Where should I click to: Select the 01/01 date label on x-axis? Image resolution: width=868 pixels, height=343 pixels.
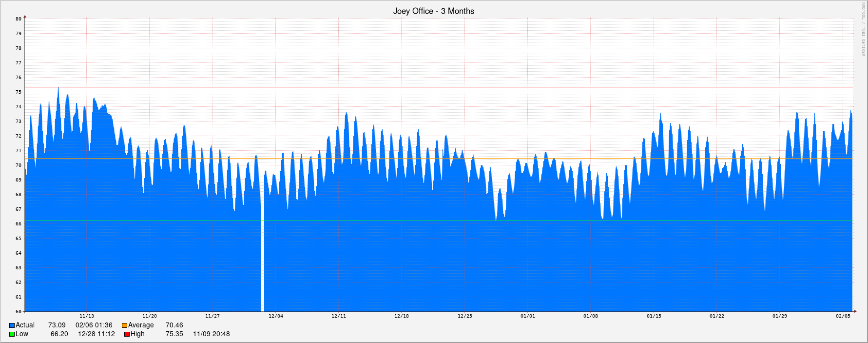(x=527, y=316)
